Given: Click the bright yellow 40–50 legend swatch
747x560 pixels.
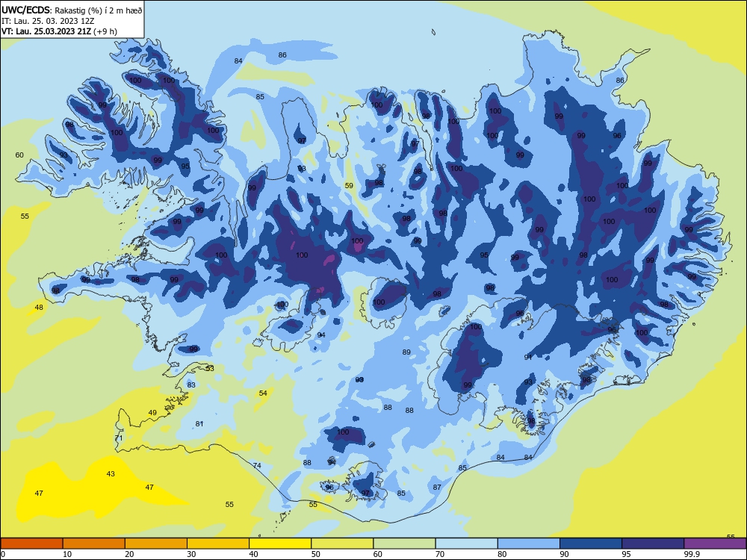Looking at the screenshot, I should 280,544.
